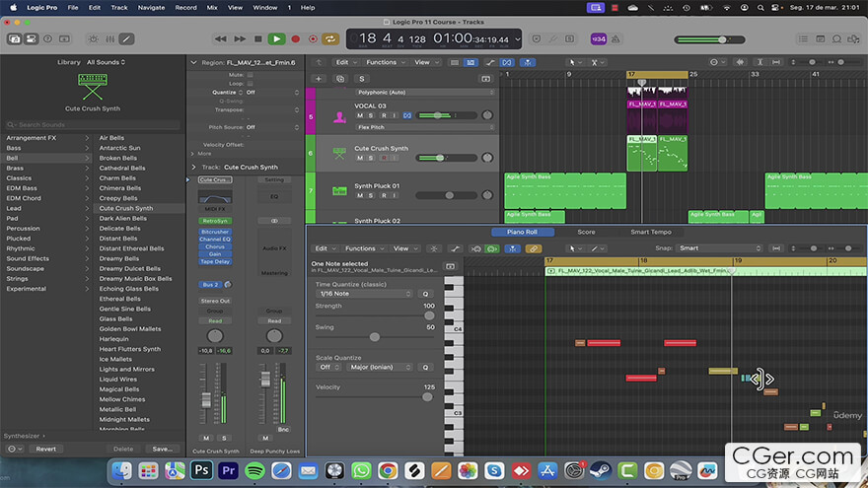Image resolution: width=868 pixels, height=488 pixels.
Task: Open Piano Roll Functions menu
Action: coord(364,249)
